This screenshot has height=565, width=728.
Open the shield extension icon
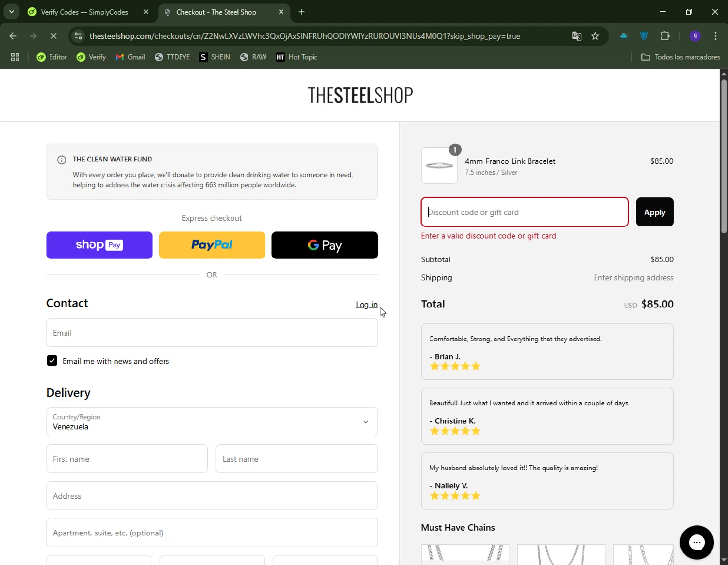click(644, 36)
